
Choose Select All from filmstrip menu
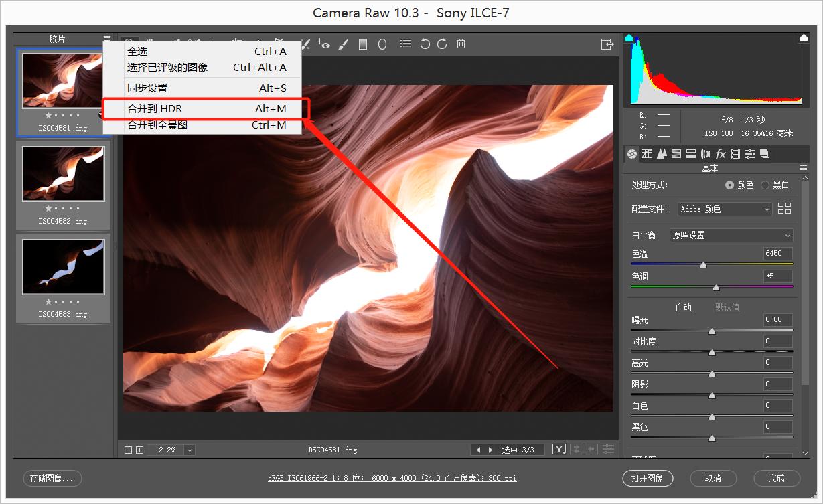point(207,52)
